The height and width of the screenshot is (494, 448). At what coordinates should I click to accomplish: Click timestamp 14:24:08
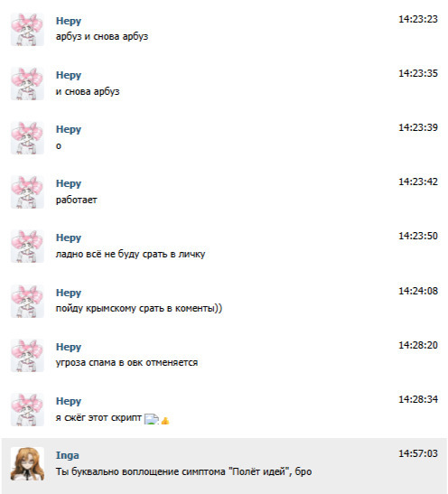418,291
